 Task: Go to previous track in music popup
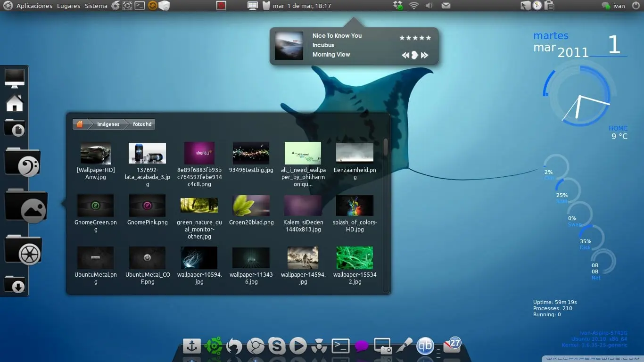pos(405,55)
